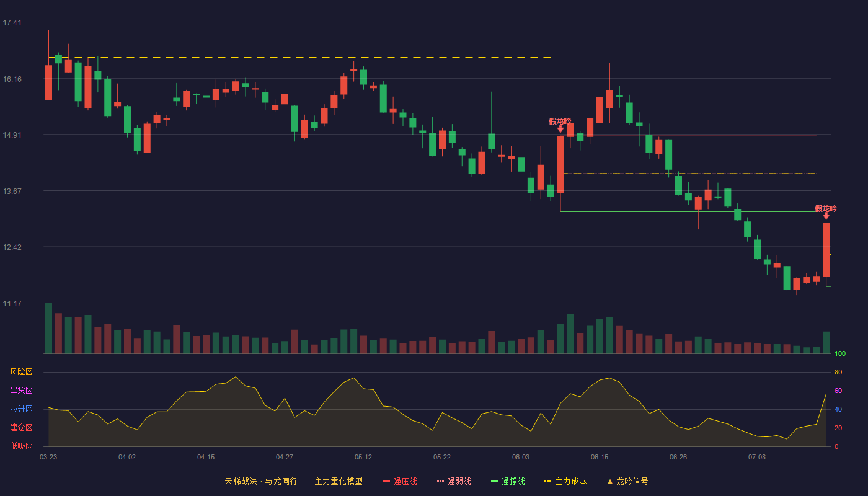The width and height of the screenshot is (868, 496).
Task: Click the 11.17 price axis label
Action: click(12, 304)
